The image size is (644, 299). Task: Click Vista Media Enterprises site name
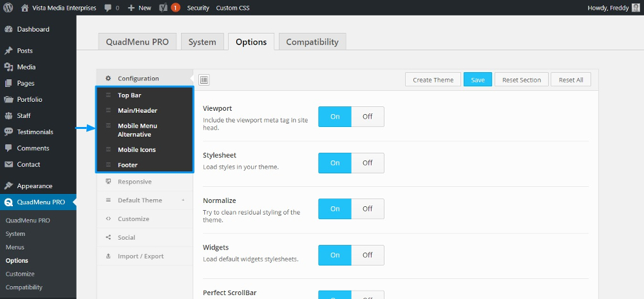64,8
